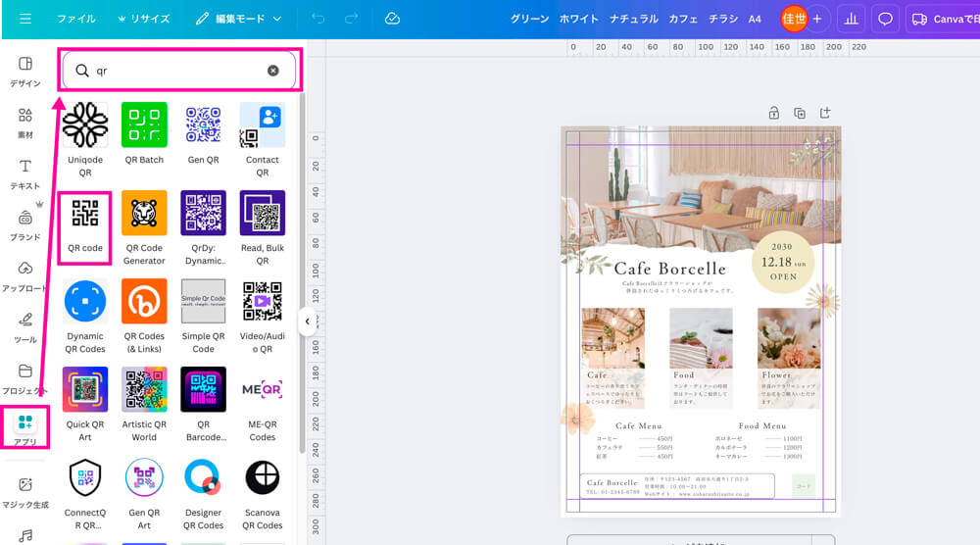This screenshot has height=545, width=980.
Task: Clear the qr search text
Action: tap(273, 71)
